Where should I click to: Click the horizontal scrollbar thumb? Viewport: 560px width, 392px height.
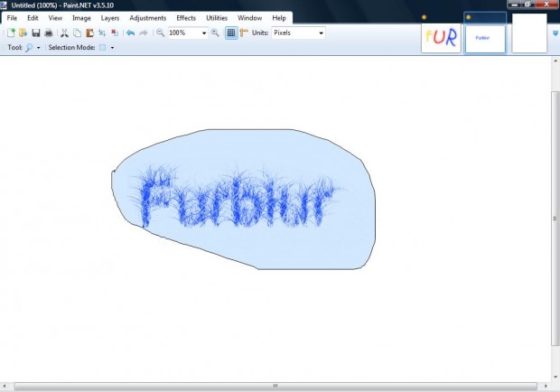(x=275, y=386)
